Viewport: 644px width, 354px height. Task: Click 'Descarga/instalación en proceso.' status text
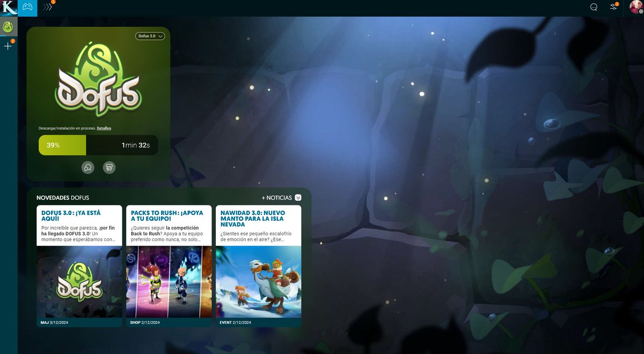67,128
